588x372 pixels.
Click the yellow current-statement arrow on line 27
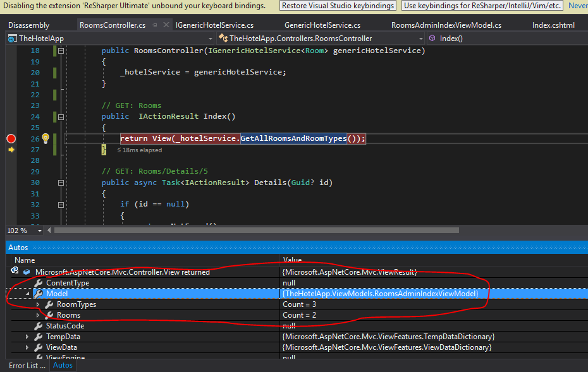[x=11, y=150]
